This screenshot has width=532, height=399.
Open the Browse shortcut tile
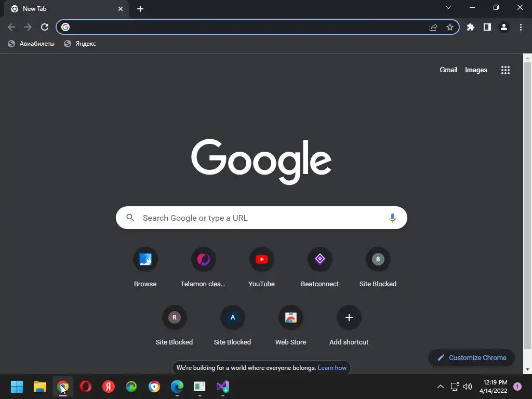(145, 268)
